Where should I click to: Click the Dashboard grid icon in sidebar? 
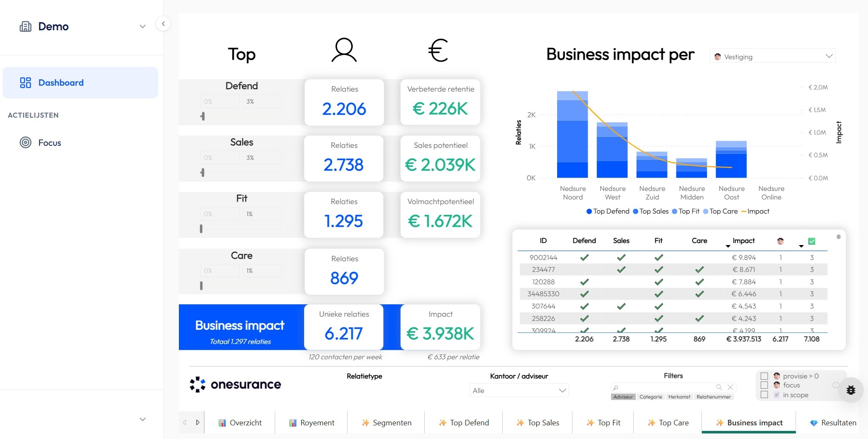(x=26, y=83)
